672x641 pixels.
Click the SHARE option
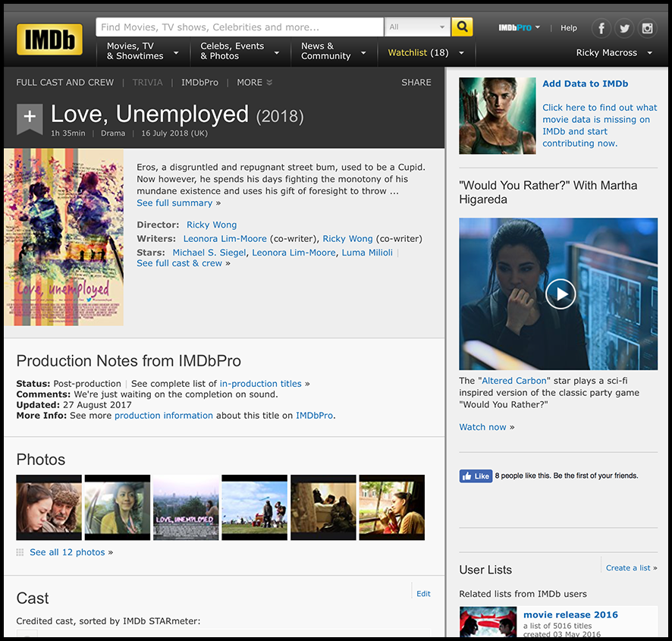pos(416,83)
